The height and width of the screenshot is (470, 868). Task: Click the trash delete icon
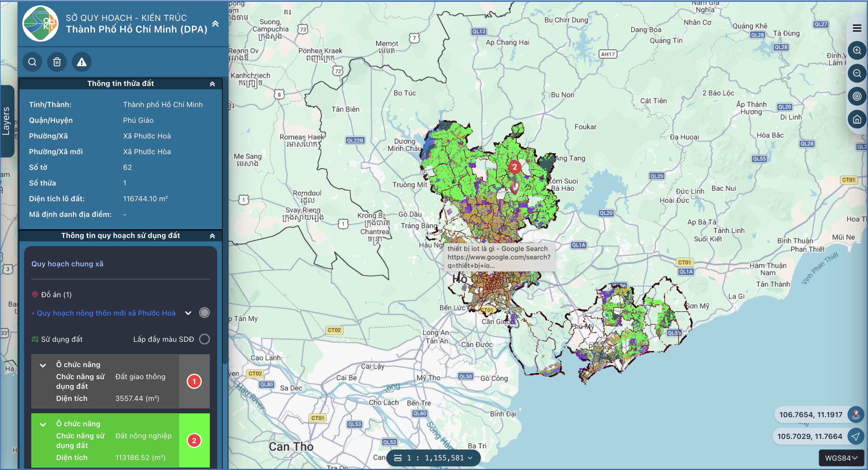(57, 62)
